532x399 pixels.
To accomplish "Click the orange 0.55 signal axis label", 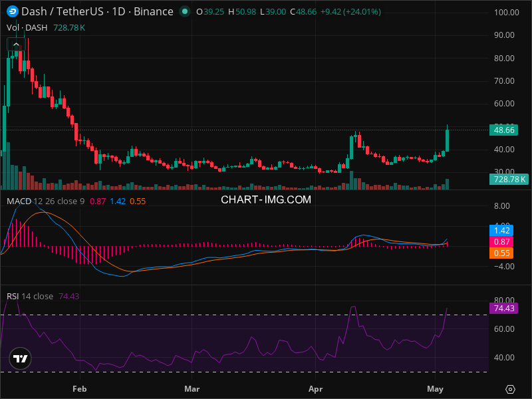I will click(x=501, y=253).
